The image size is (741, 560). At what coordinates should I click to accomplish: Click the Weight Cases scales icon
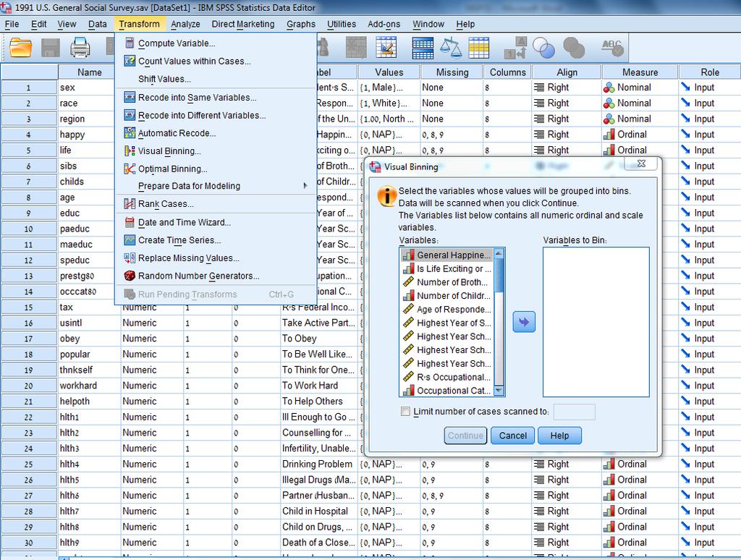point(450,48)
